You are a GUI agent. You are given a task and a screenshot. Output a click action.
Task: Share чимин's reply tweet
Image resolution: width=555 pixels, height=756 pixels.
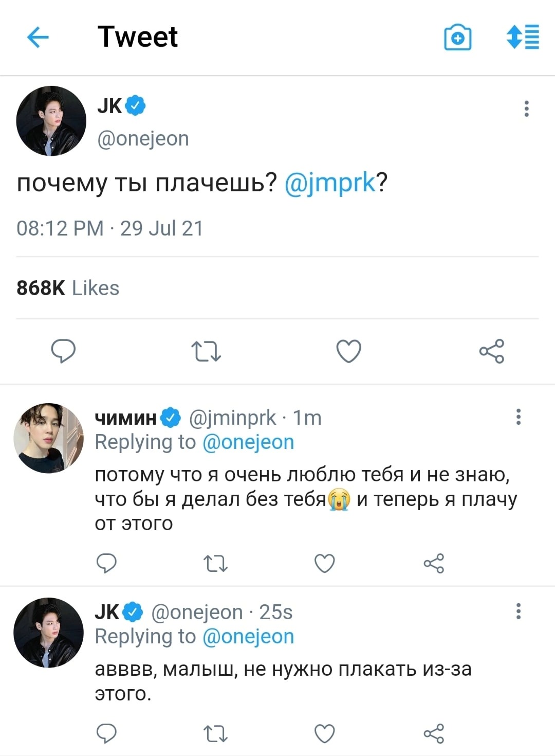click(x=434, y=564)
